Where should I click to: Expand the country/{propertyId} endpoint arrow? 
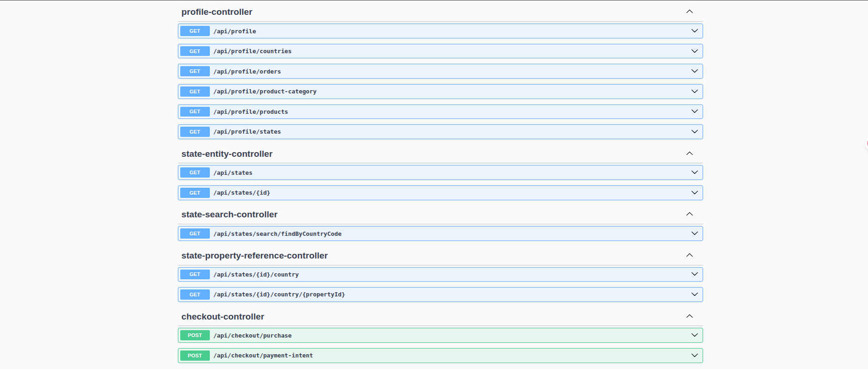[694, 295]
